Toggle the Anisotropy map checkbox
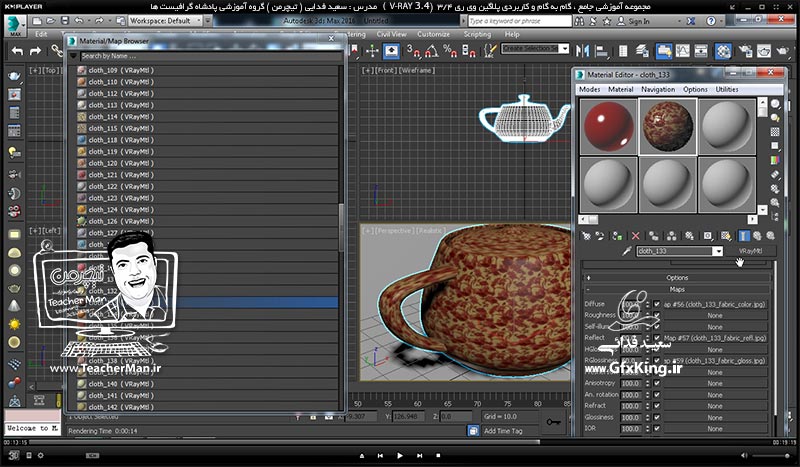800x467 pixels. (657, 383)
